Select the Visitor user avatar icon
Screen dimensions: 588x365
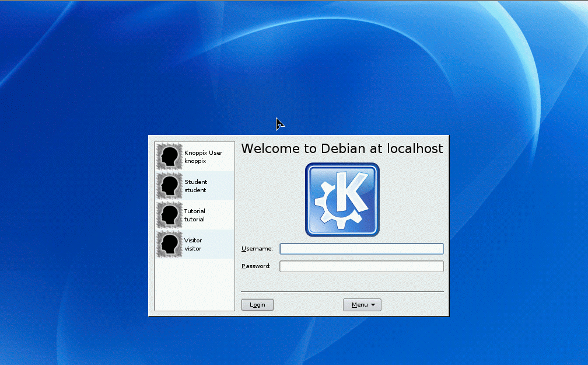click(169, 245)
